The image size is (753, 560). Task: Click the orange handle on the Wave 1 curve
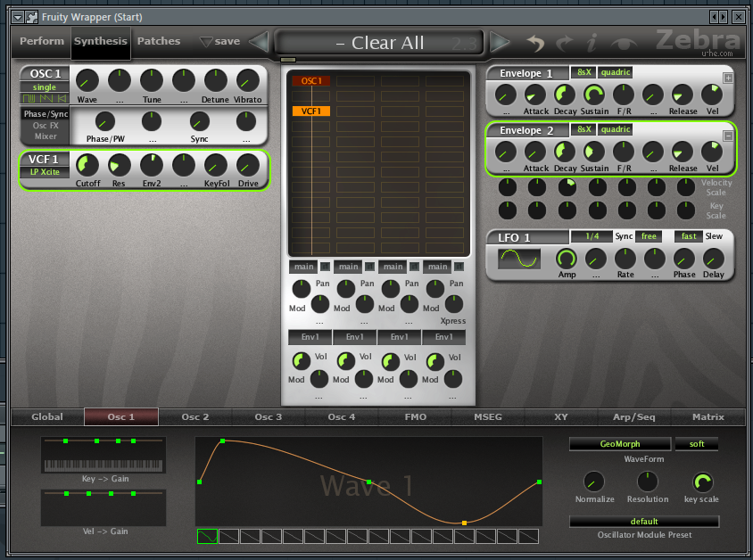click(465, 523)
